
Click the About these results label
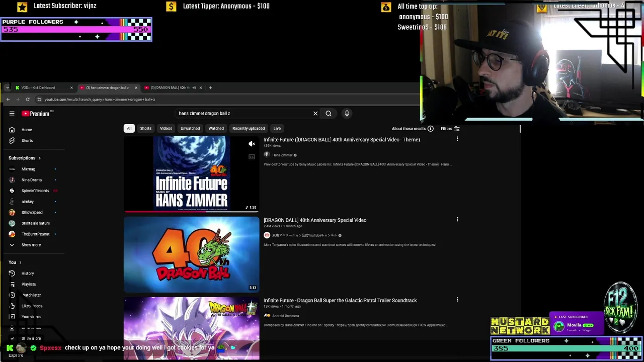click(409, 129)
